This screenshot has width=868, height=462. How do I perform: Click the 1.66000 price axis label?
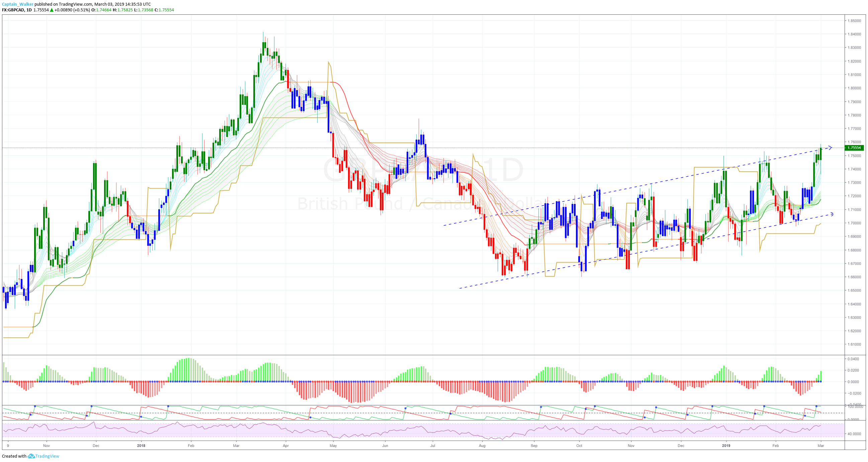click(854, 277)
